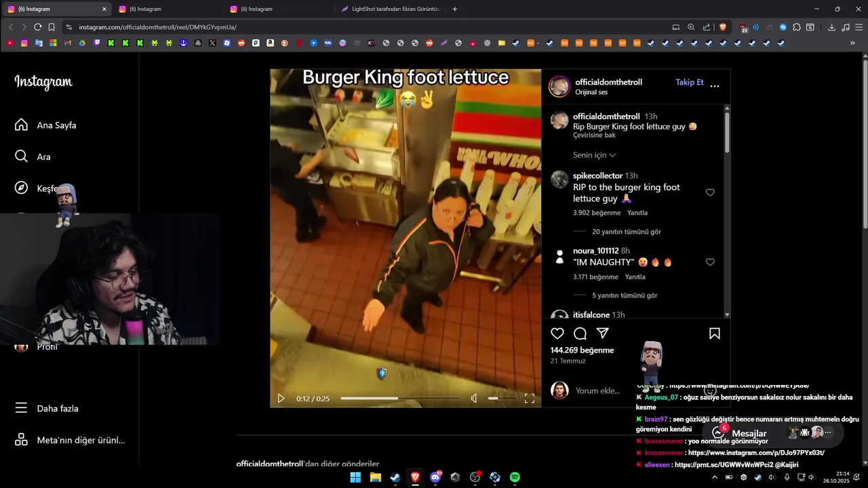The image size is (868, 488).
Task: Play the reel video
Action: coord(281,399)
